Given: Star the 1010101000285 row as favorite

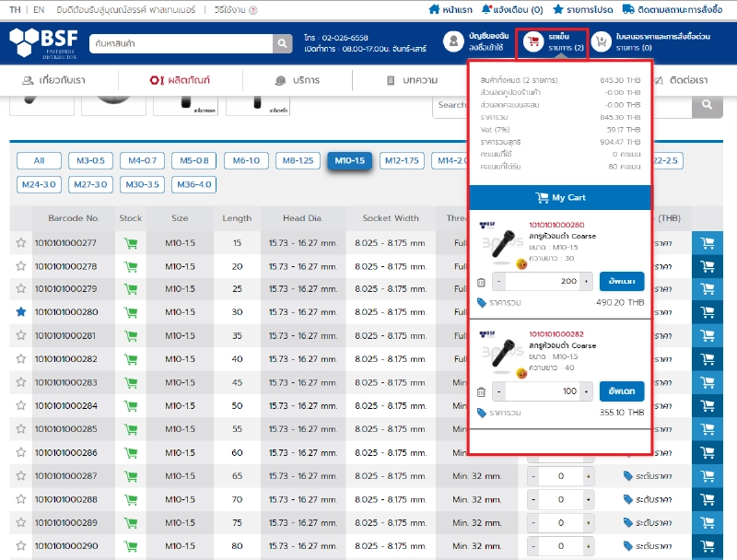Looking at the screenshot, I should 20,429.
